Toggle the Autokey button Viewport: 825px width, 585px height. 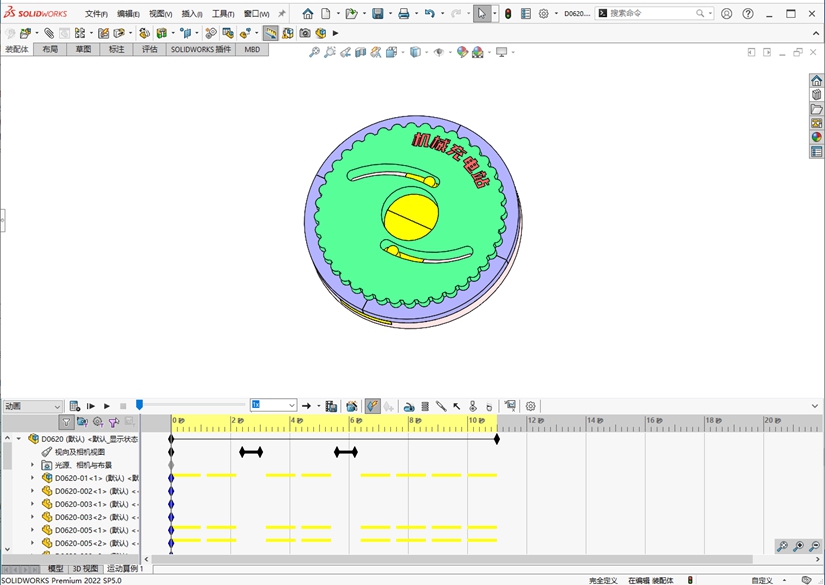coord(372,406)
